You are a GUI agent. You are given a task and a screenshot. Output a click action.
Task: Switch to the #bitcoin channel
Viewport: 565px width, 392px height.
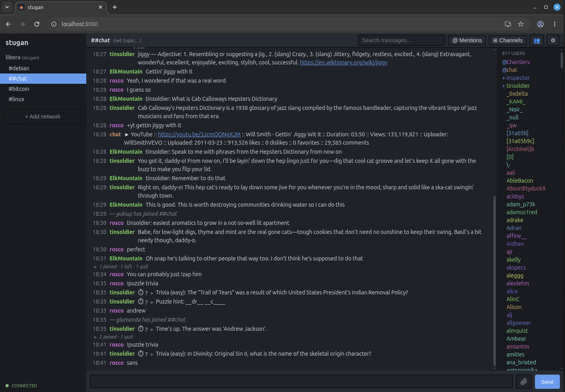pos(43,89)
